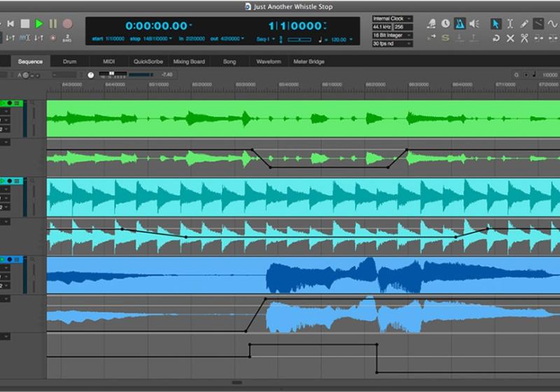This screenshot has height=392, width=560.
Task: Select the I-Beam selection tool
Action: click(x=510, y=24)
